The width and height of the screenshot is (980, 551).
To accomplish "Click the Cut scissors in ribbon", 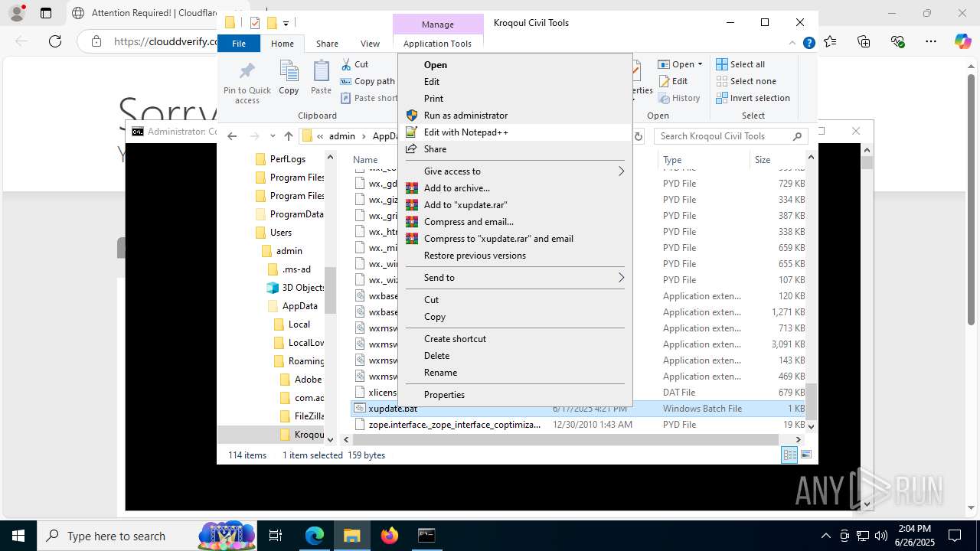I will pyautogui.click(x=346, y=64).
